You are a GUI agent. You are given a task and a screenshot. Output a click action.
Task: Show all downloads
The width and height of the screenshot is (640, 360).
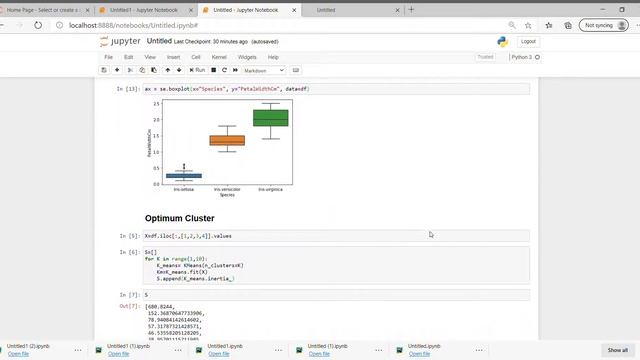click(618, 350)
